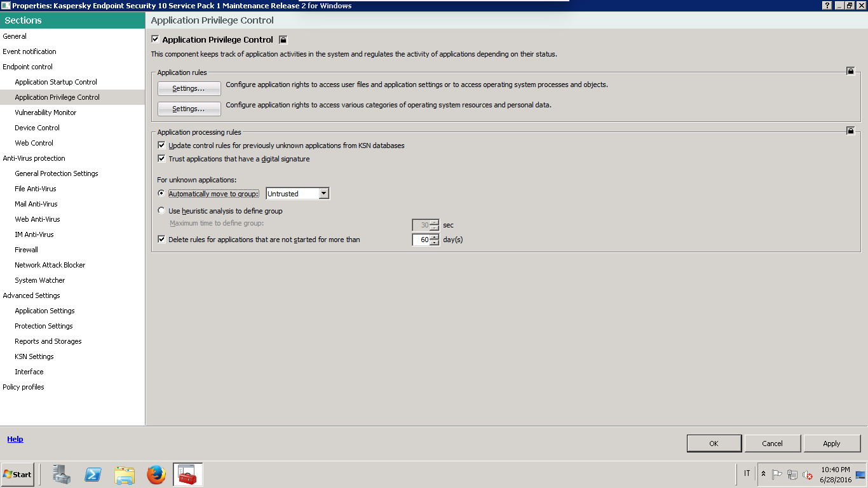Click the IT language indicator in taskbar
The height and width of the screenshot is (488, 868).
747,473
